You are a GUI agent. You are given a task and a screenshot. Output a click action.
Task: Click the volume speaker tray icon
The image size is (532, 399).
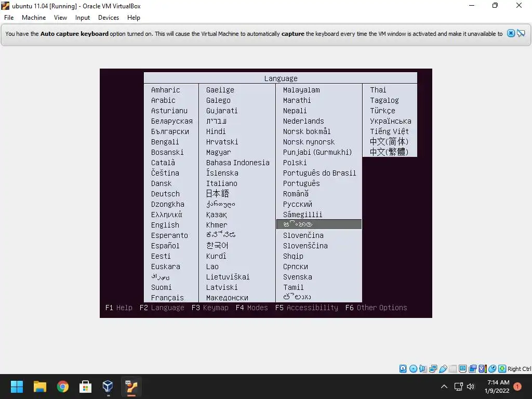(x=471, y=387)
